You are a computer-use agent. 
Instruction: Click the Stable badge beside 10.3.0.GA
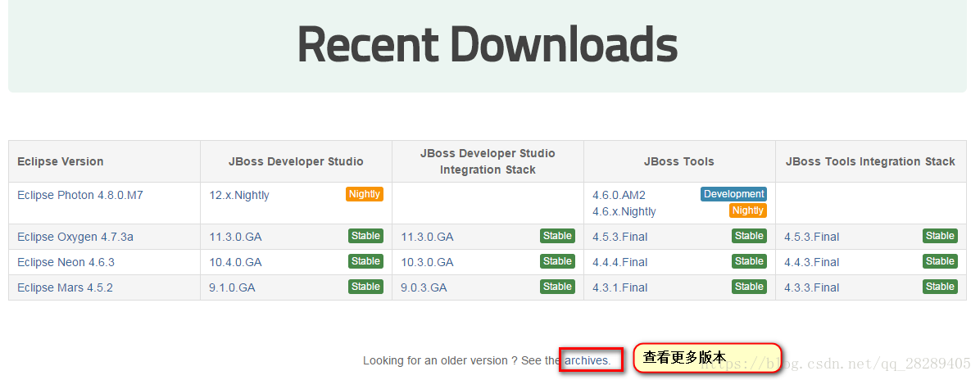pyautogui.click(x=557, y=261)
